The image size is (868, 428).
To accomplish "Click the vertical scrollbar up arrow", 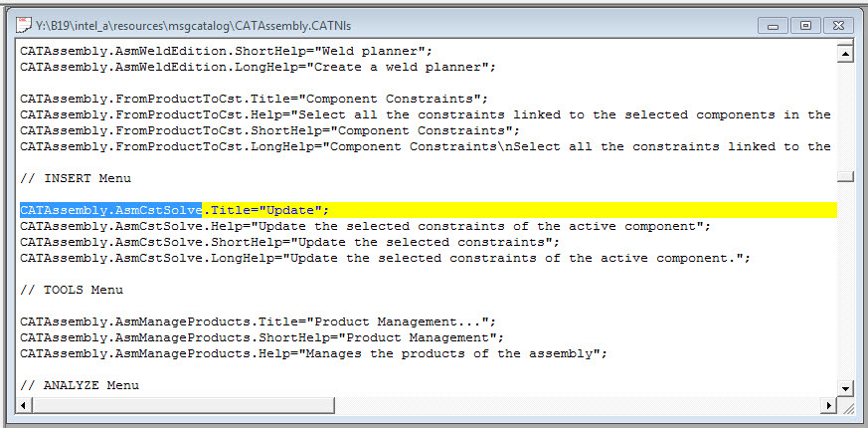I will click(845, 54).
